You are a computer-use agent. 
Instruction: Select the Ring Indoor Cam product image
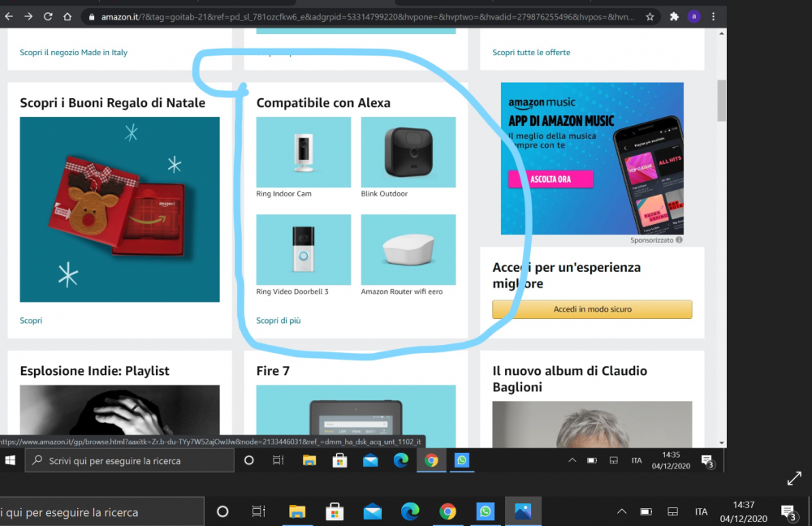pos(303,152)
